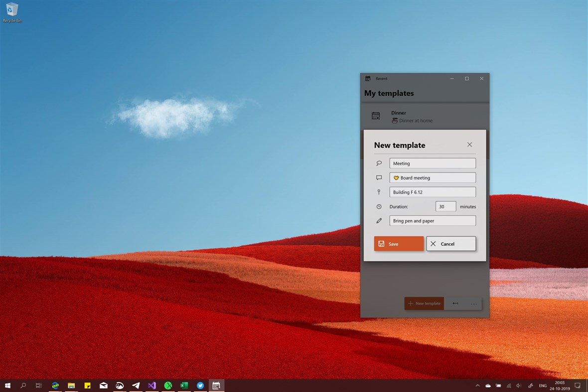The image size is (588, 392).
Task: Cancel the new template dialog
Action: pos(451,244)
